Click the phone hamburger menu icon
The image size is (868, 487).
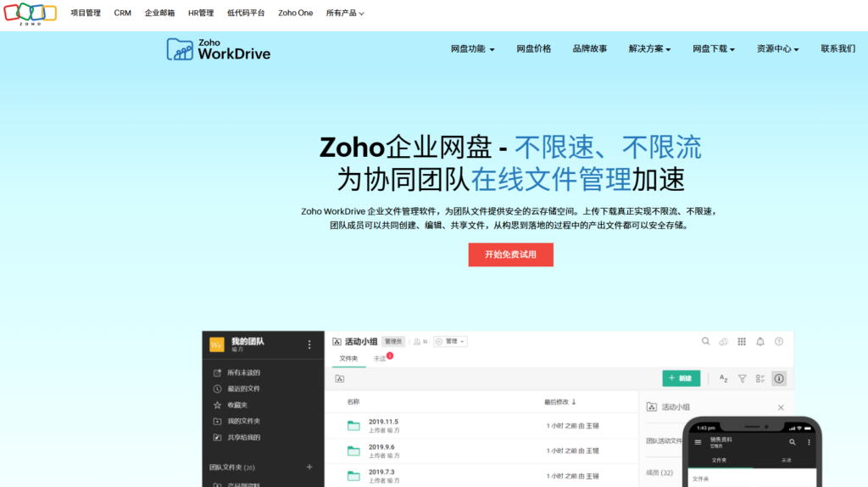[698, 442]
